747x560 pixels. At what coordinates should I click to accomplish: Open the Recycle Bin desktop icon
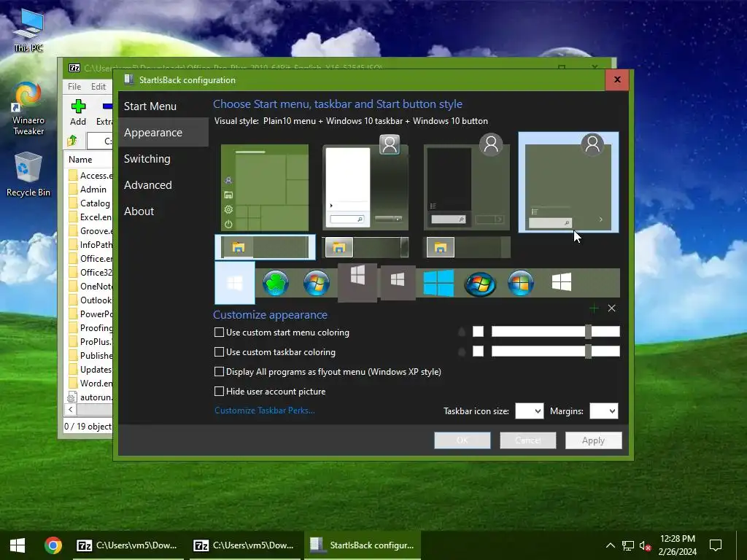(28, 174)
